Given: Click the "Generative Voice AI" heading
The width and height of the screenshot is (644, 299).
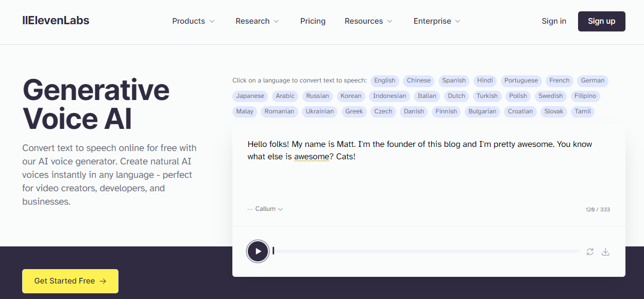Looking at the screenshot, I should (96, 104).
